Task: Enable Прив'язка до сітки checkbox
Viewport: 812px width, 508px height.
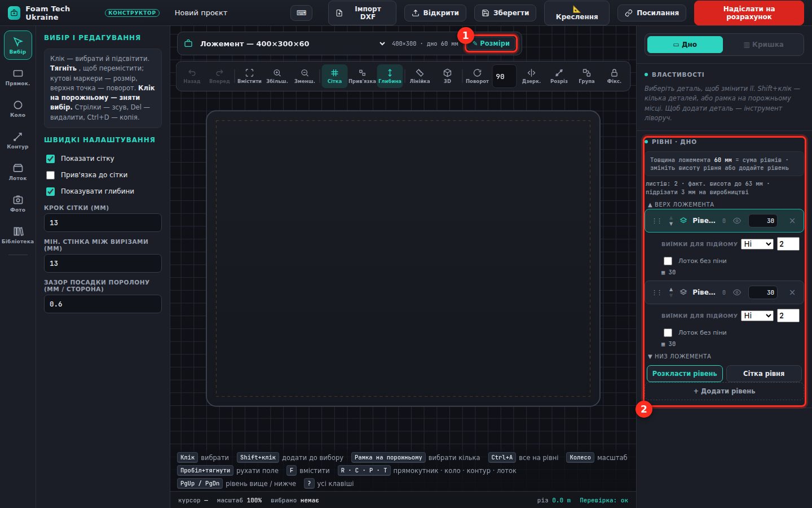Action: pyautogui.click(x=50, y=175)
